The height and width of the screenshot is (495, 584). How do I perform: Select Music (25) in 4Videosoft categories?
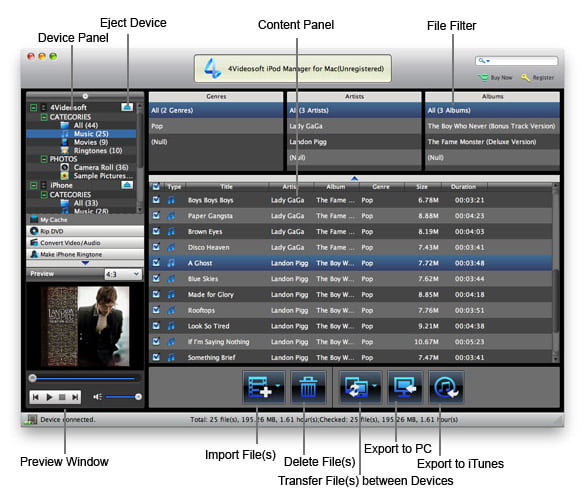pos(81,134)
